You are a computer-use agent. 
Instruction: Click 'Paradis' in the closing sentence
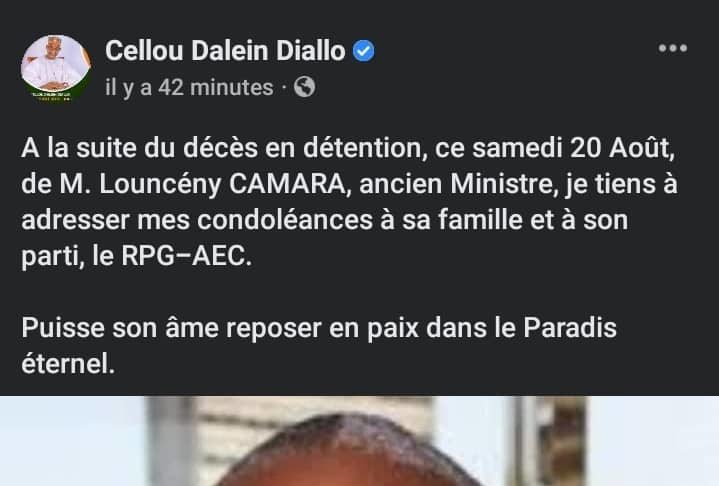tap(570, 328)
